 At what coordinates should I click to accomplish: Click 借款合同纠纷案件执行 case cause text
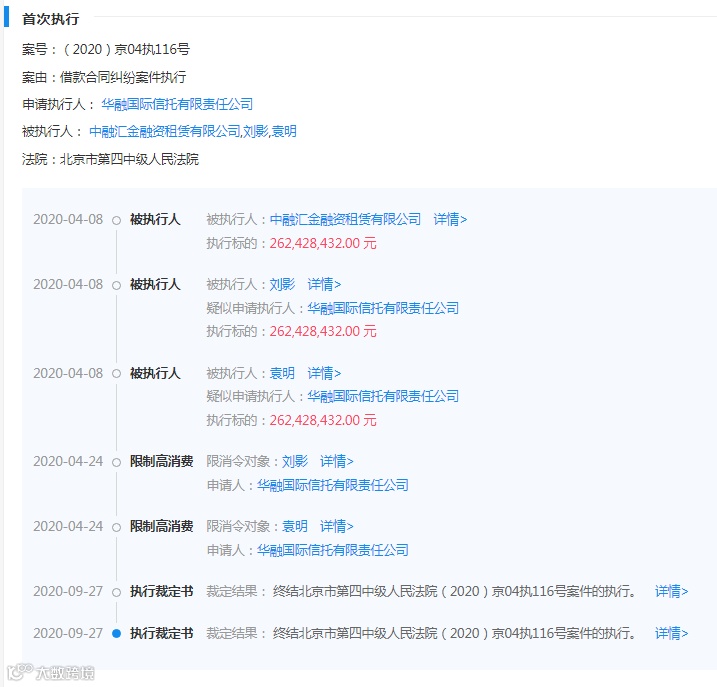tap(123, 77)
